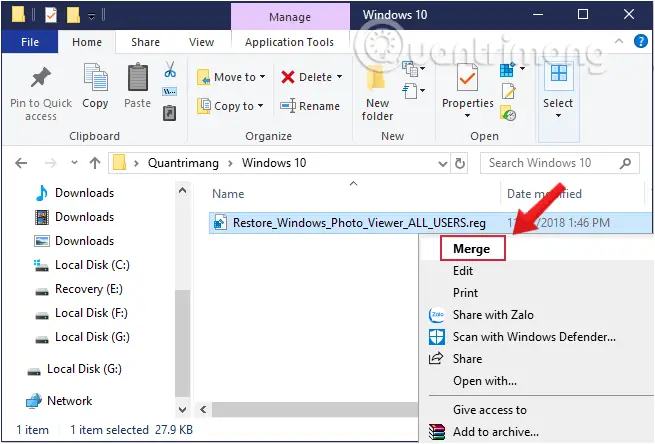Select the Restore_Windows_Photo_Viewer_ALL_USERS.reg file icon
The image size is (655, 444).
point(220,223)
